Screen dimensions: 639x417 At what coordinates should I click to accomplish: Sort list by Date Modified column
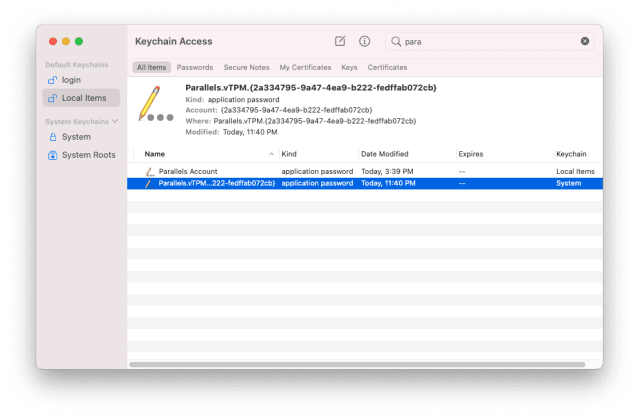pyautogui.click(x=384, y=154)
